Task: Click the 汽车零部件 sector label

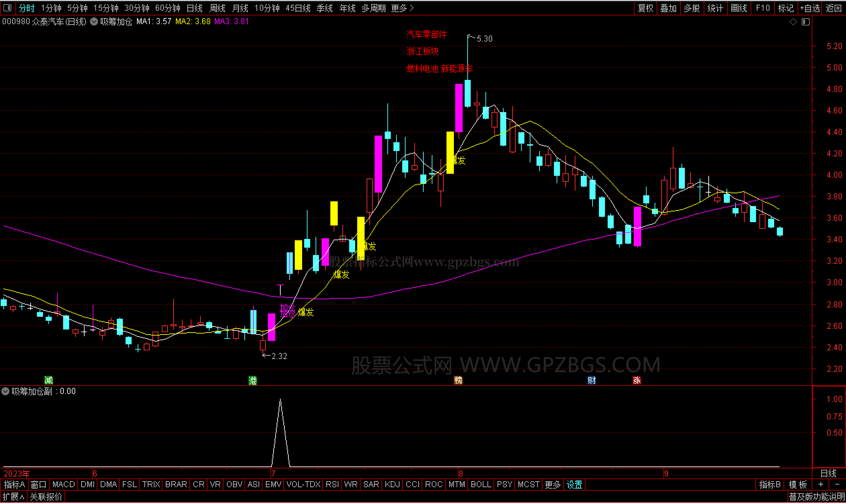Action: pyautogui.click(x=426, y=34)
